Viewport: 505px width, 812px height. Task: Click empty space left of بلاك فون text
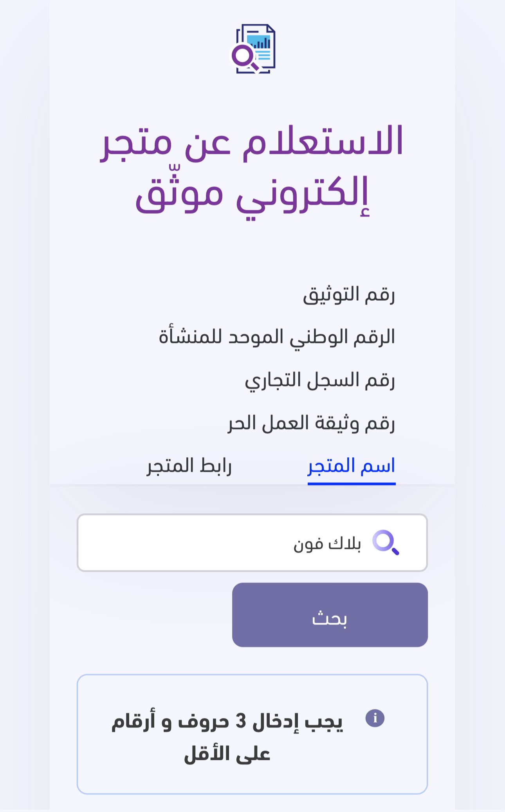click(176, 543)
